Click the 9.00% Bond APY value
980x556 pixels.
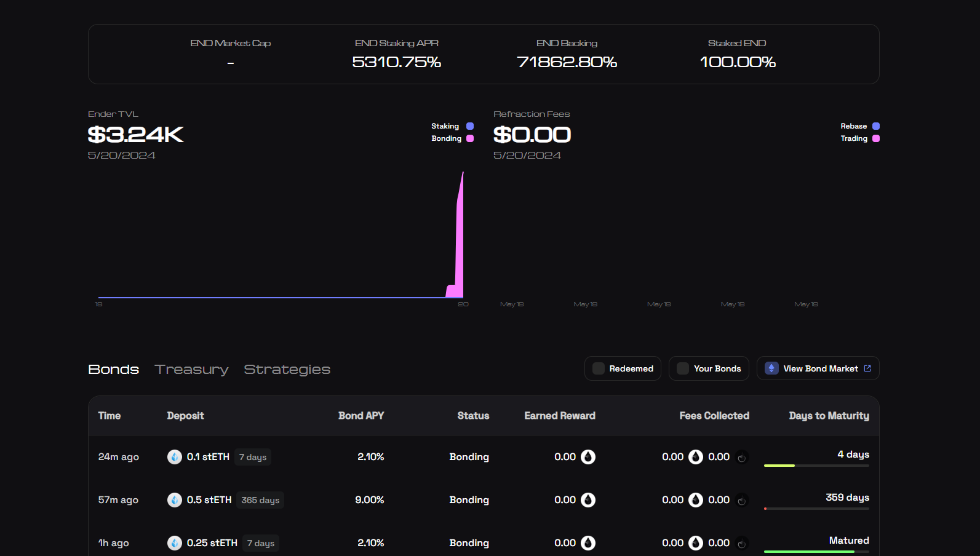(x=370, y=500)
